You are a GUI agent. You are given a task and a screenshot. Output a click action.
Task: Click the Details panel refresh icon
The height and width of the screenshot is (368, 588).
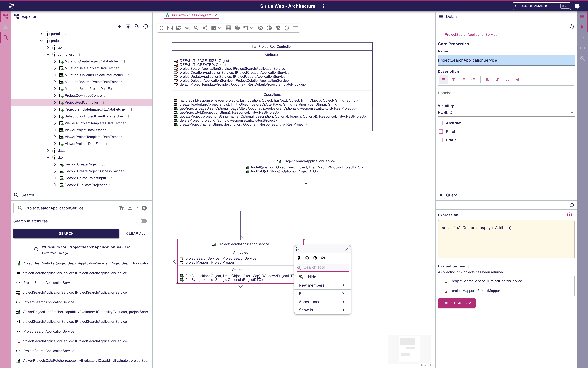tap(572, 26)
